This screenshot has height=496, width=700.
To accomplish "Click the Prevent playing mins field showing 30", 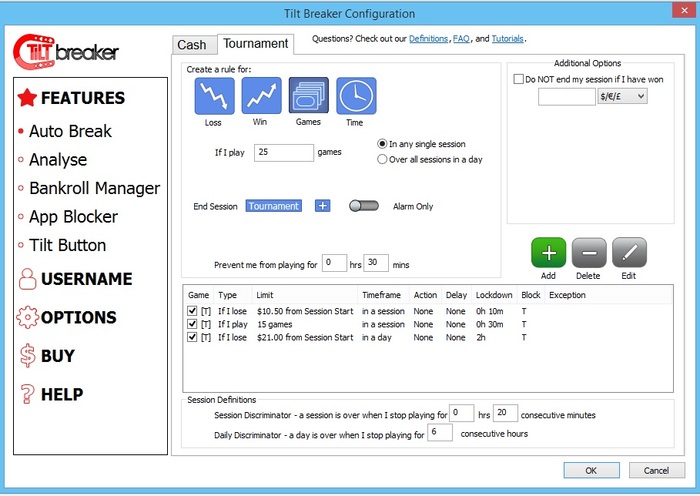I will 376,263.
